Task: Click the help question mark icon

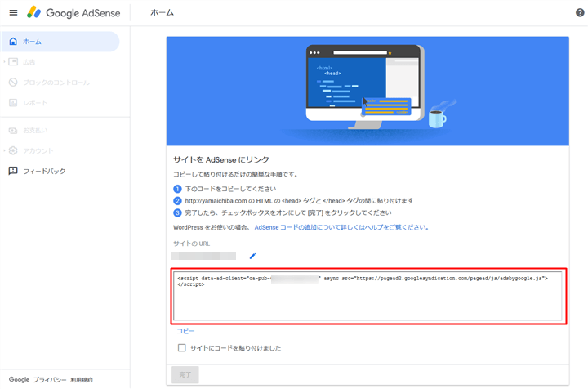Action: click(580, 13)
